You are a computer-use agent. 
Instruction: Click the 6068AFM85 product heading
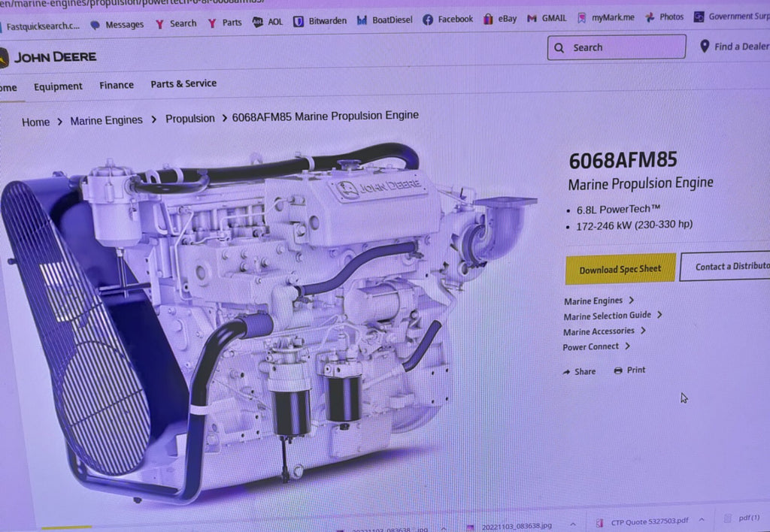(x=623, y=160)
